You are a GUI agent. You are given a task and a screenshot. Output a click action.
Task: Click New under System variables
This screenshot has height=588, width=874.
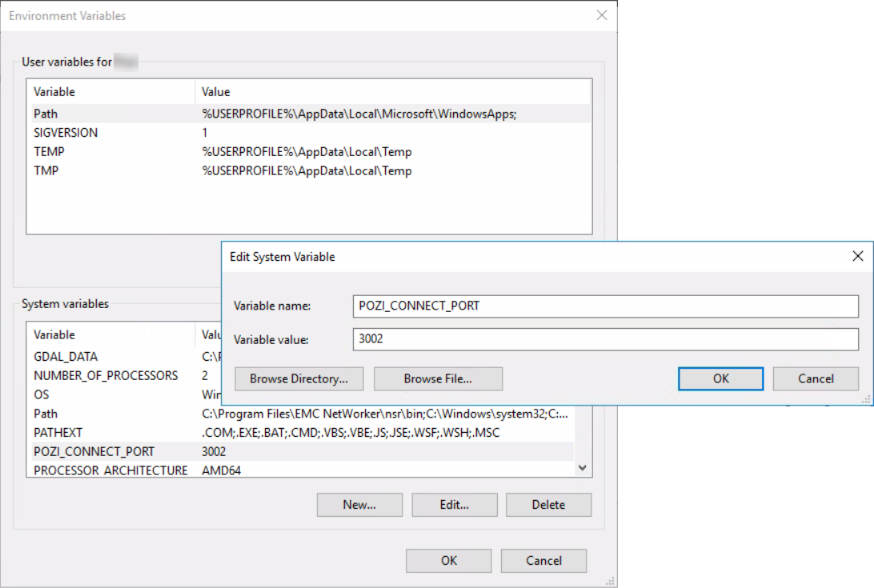359,504
